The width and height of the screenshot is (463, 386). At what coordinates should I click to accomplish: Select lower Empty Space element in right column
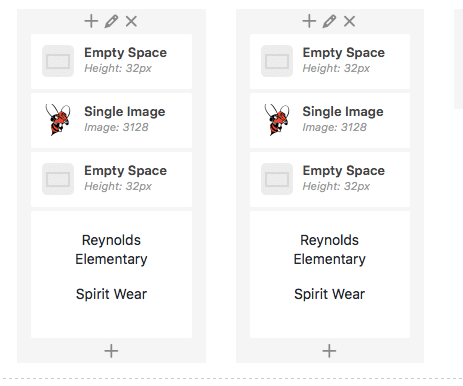point(330,179)
